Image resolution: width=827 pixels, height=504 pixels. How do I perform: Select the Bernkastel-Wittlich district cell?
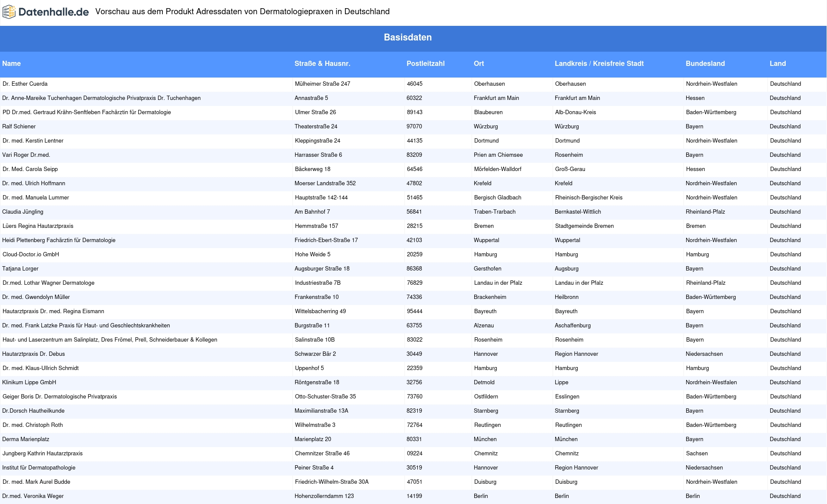click(x=578, y=212)
